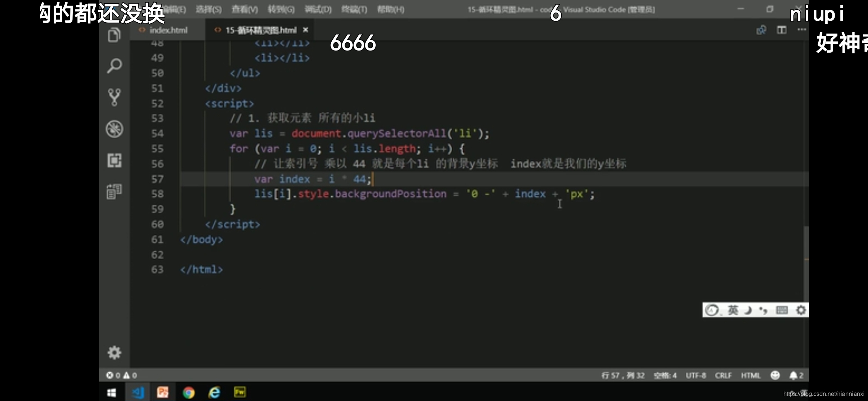Click the querySelectorAll text on line 54
The width and height of the screenshot is (868, 401).
[397, 133]
